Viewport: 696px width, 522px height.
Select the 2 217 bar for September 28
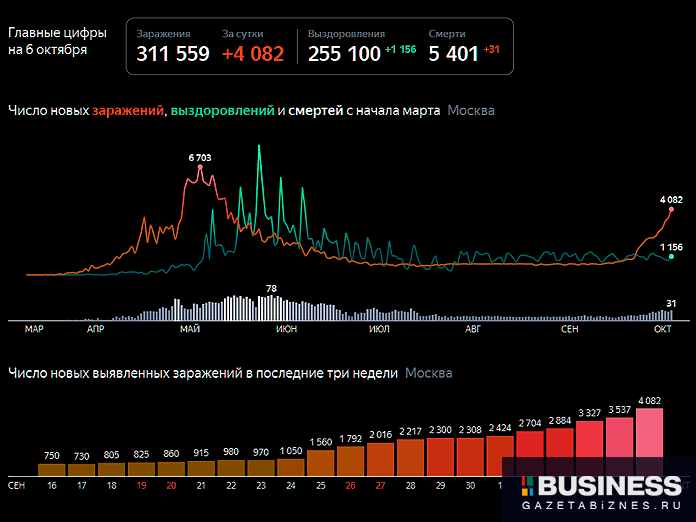[411, 458]
